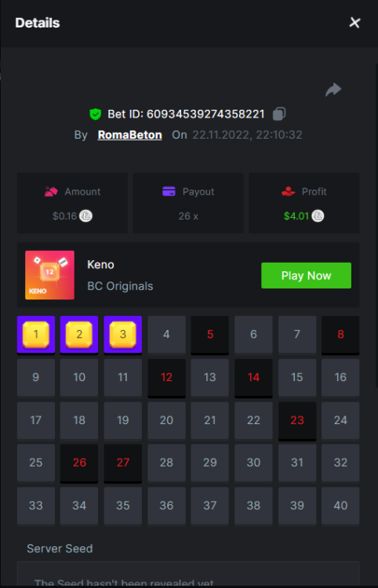Click red-numbered Keno tile 27
The image size is (378, 588).
(122, 463)
